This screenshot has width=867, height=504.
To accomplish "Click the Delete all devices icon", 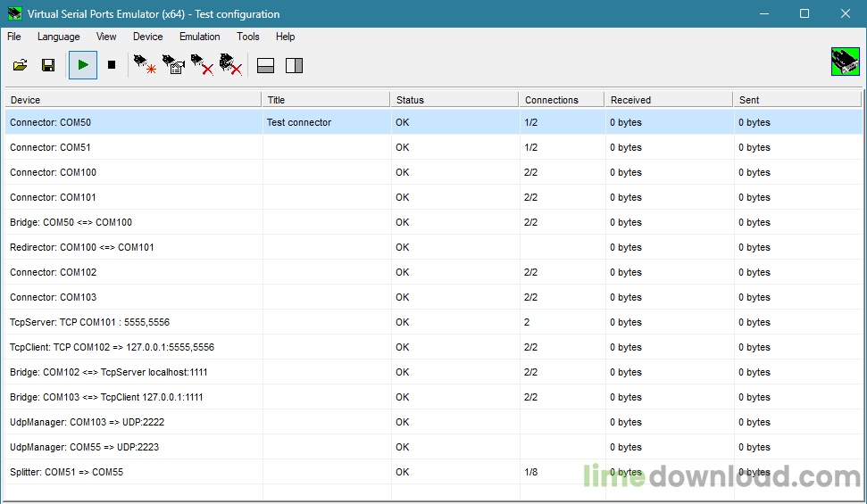I will pyautogui.click(x=231, y=65).
